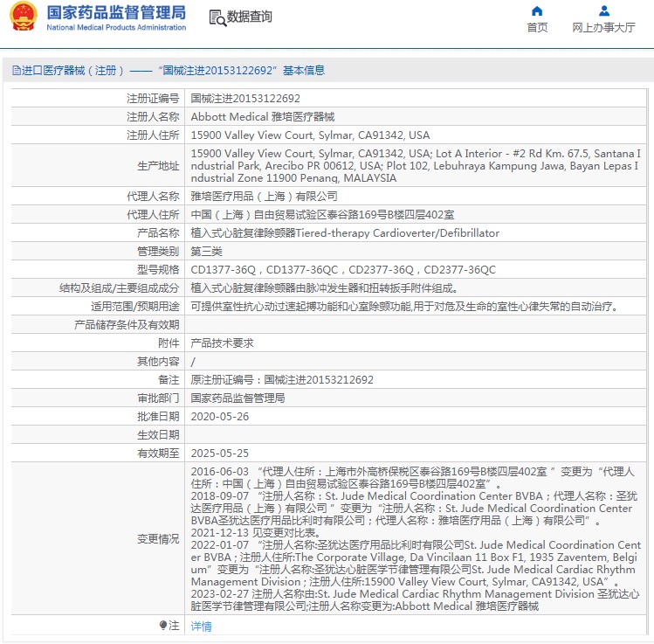Go to 首页 text link
The image size is (654, 644).
(x=537, y=28)
